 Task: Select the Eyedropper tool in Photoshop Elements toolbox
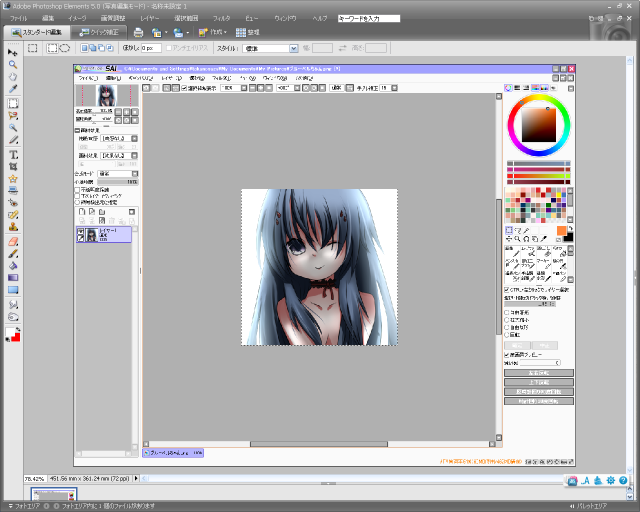pyautogui.click(x=13, y=89)
